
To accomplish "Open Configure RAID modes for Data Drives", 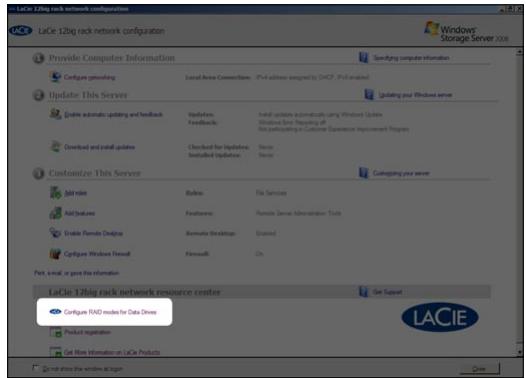I will [110, 312].
